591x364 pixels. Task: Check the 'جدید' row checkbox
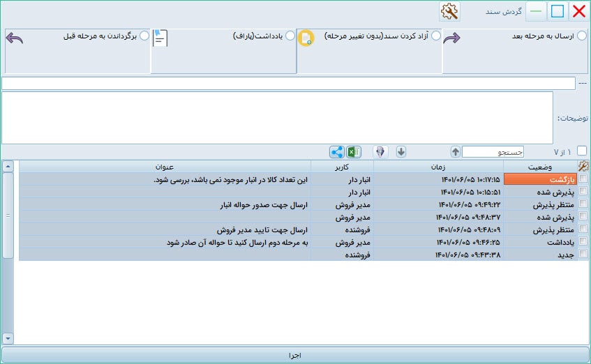(x=583, y=254)
